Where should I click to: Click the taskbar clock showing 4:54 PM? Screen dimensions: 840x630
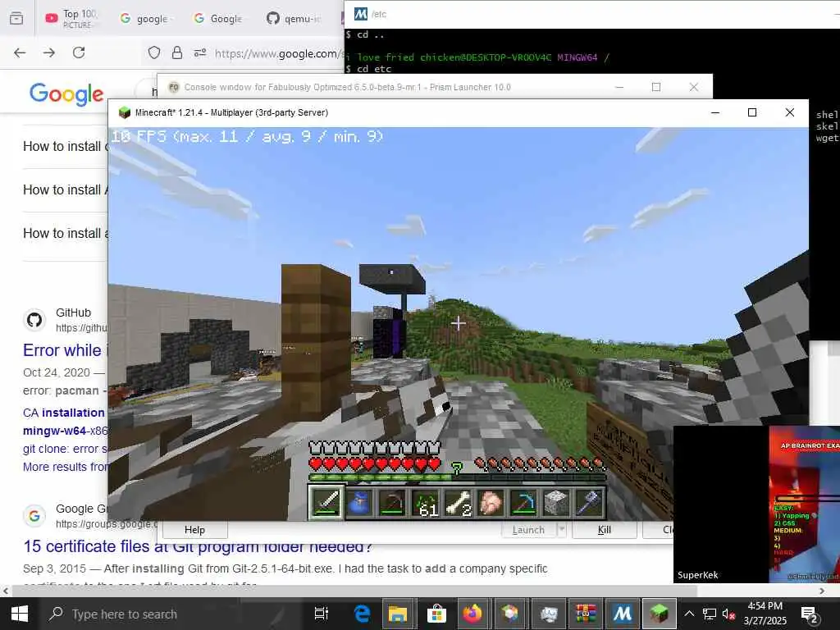tap(765, 614)
